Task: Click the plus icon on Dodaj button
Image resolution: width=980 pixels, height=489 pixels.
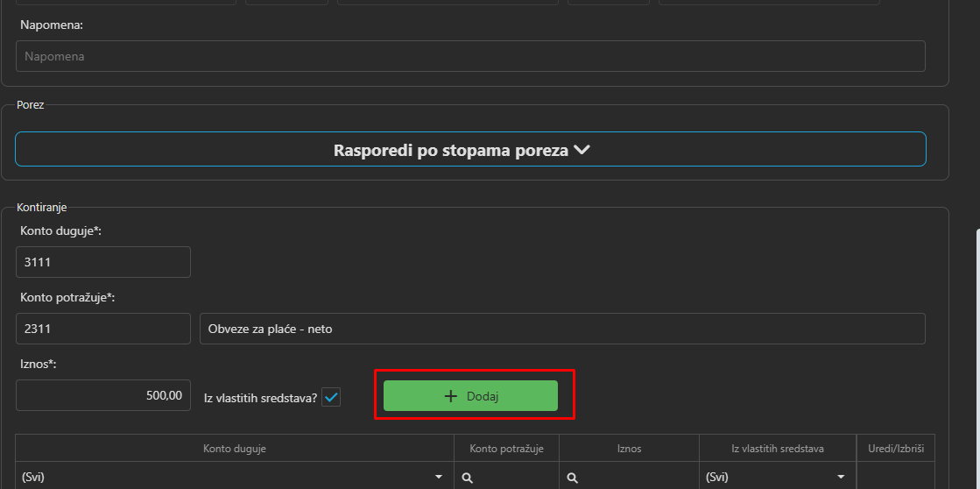Action: pos(451,396)
